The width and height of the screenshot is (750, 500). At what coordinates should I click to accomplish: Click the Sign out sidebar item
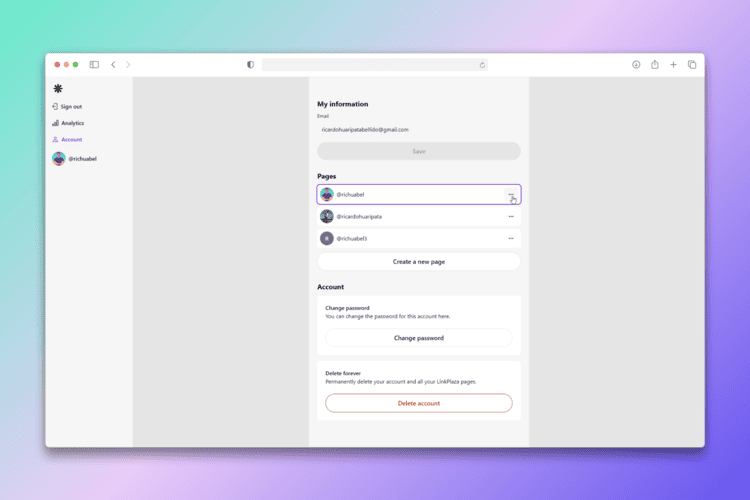(x=67, y=107)
